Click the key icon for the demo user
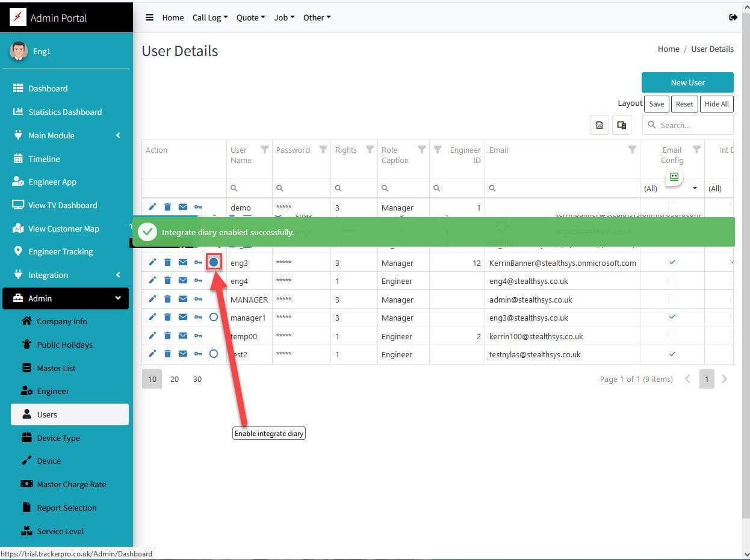The width and height of the screenshot is (750, 560). 198,207
